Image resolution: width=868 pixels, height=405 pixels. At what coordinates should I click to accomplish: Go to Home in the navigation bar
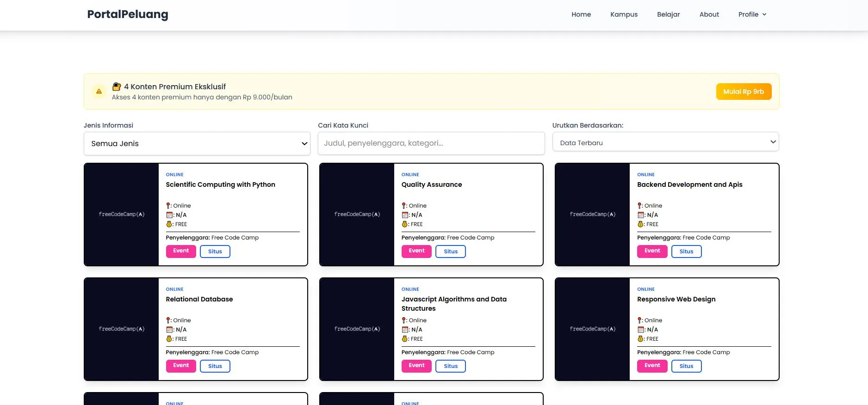click(581, 14)
